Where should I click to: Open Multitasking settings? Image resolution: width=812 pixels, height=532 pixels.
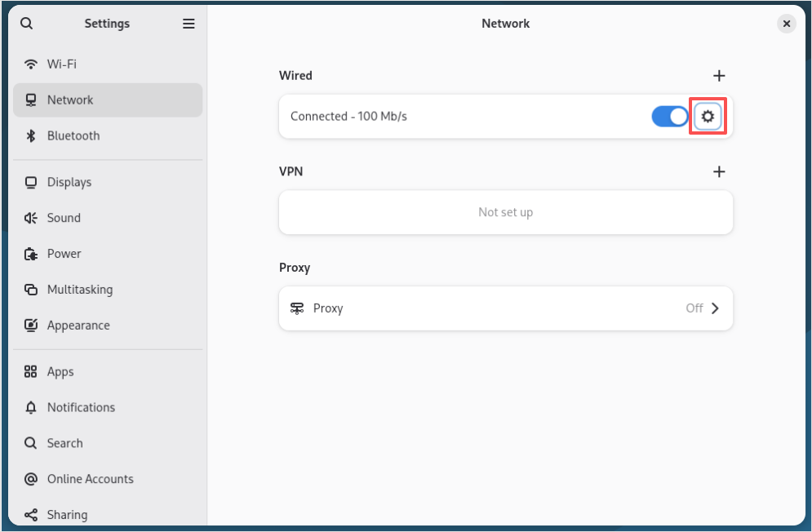coord(79,290)
